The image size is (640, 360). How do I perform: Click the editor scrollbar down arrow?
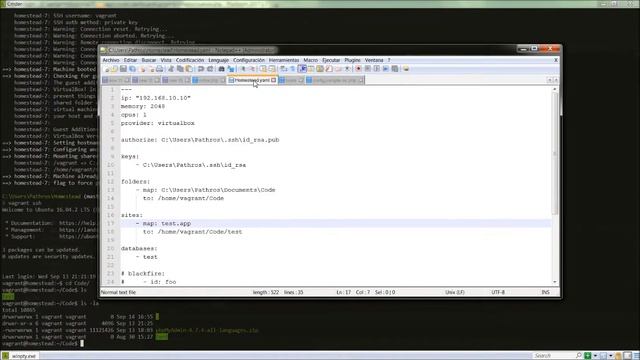(554, 282)
